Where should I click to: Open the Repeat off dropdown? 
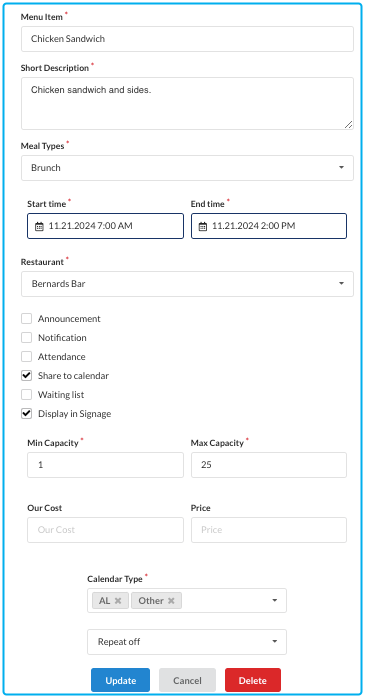tap(187, 642)
